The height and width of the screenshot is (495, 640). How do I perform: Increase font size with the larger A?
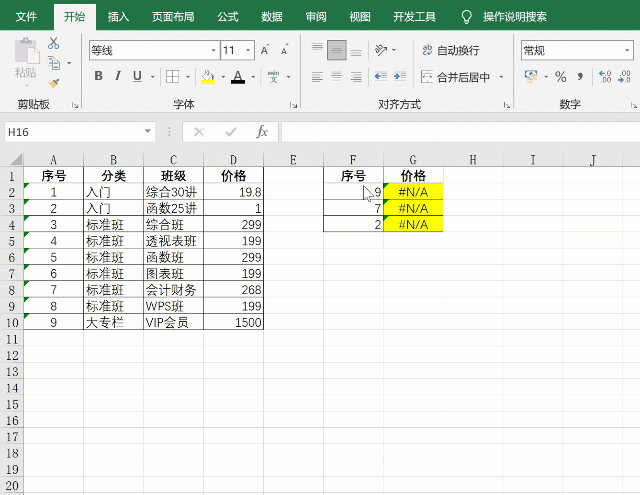click(265, 50)
